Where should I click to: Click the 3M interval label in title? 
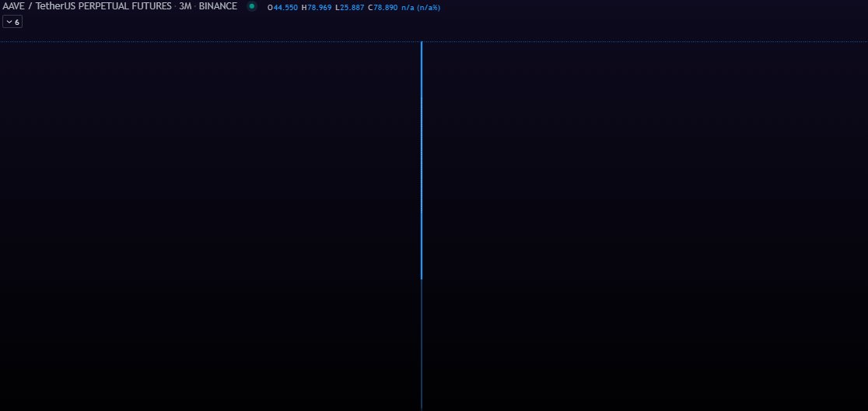point(185,7)
